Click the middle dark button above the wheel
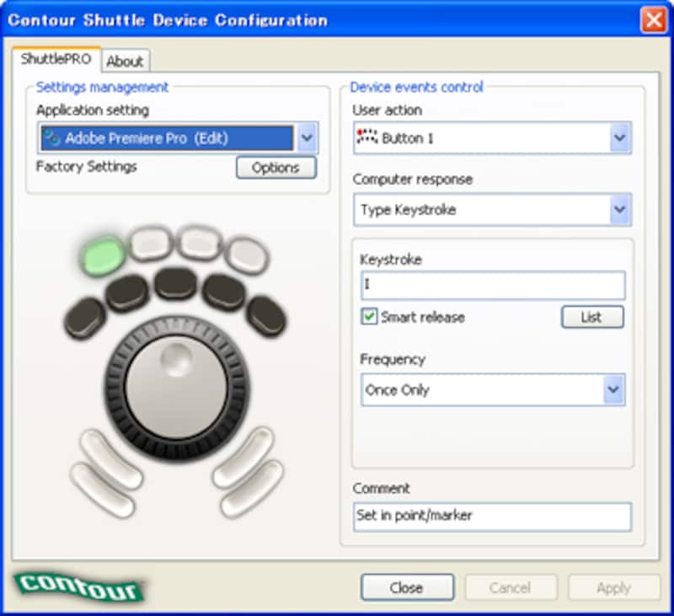This screenshot has width=674, height=616. [x=176, y=283]
